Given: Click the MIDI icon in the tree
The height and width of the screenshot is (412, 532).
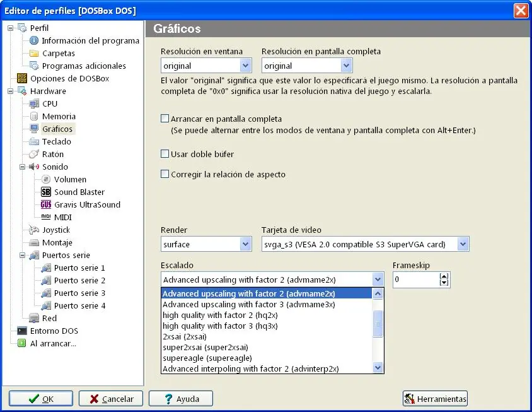Looking at the screenshot, I should tap(46, 216).
